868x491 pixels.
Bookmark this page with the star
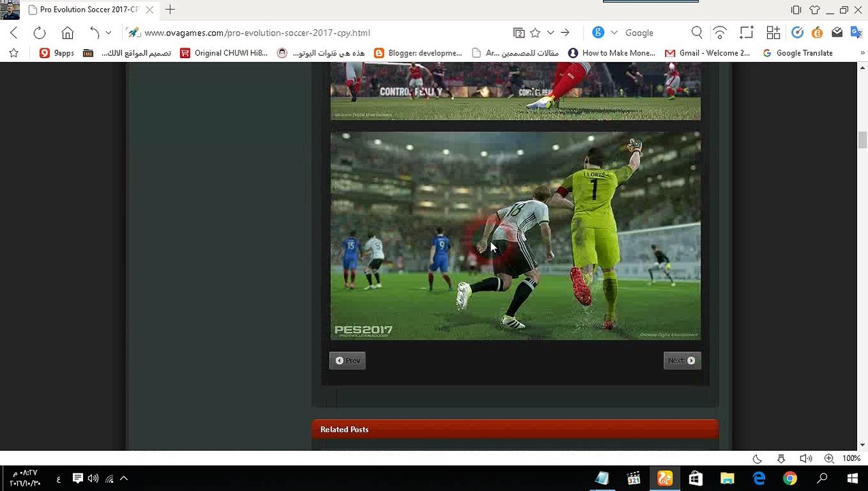tap(536, 33)
